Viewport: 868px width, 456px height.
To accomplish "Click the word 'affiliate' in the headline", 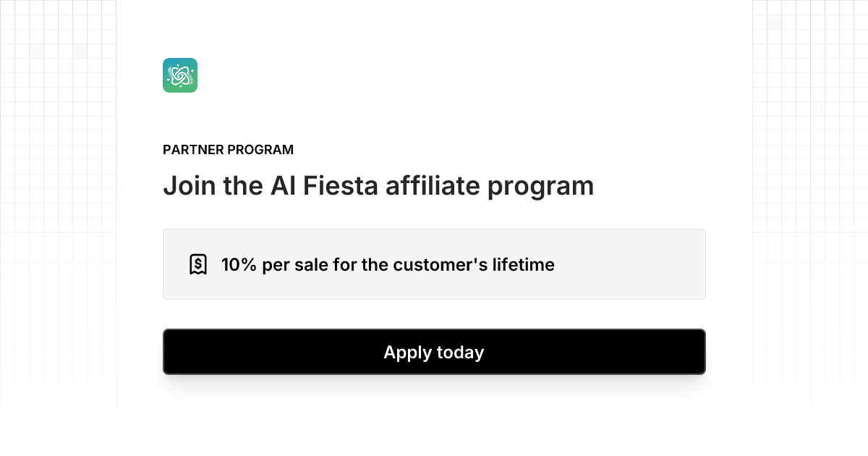I will (433, 185).
